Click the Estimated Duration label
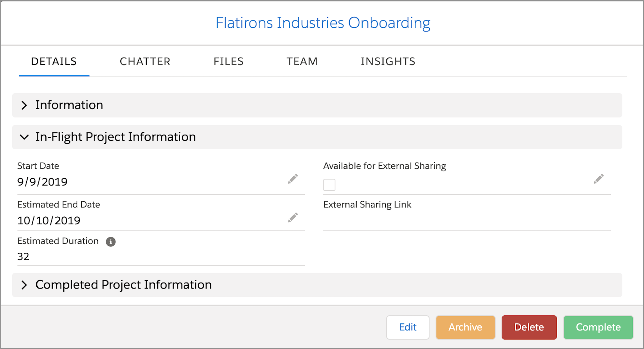 coord(58,241)
